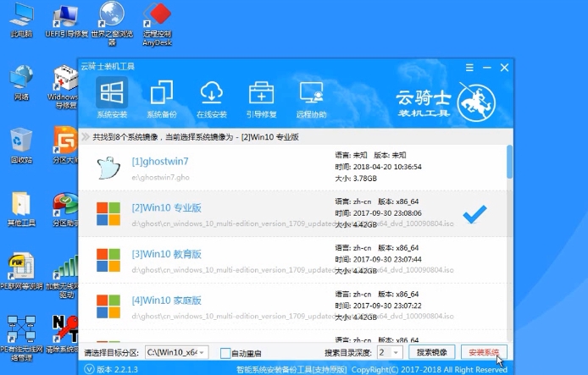The image size is (588, 375).
Task: Open PE有线无线网络管理 desktop icon
Action: pos(21,339)
